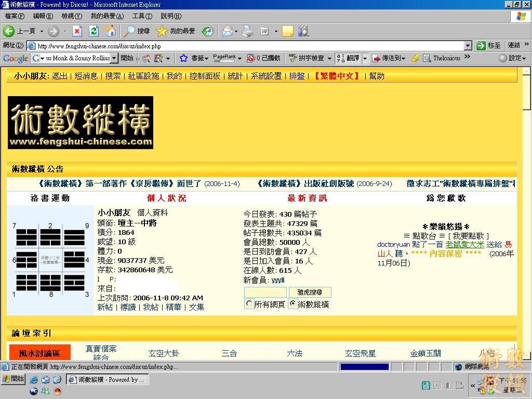Click the Mail envelope toolbar icon
Viewport: 532px width, 399px height.
[227, 31]
